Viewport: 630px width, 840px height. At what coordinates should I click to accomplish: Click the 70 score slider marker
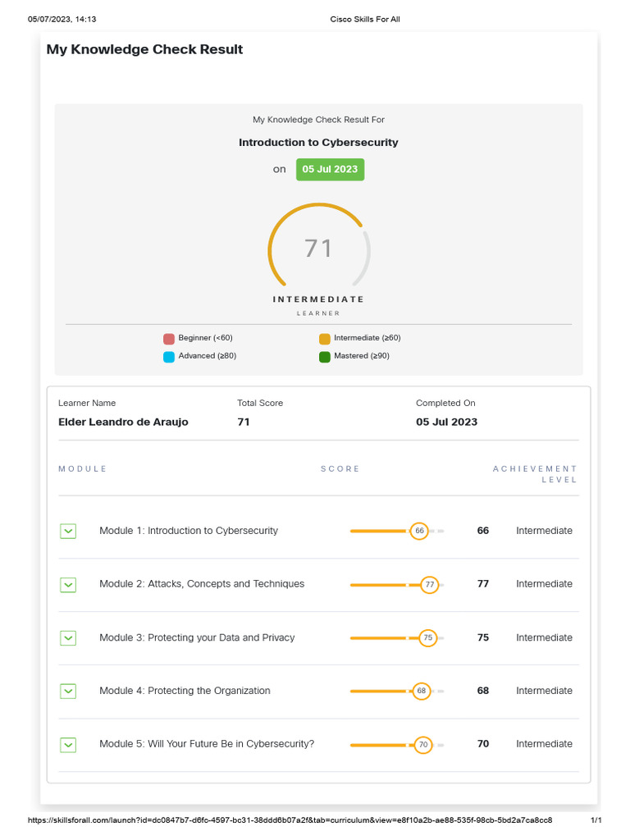[422, 745]
